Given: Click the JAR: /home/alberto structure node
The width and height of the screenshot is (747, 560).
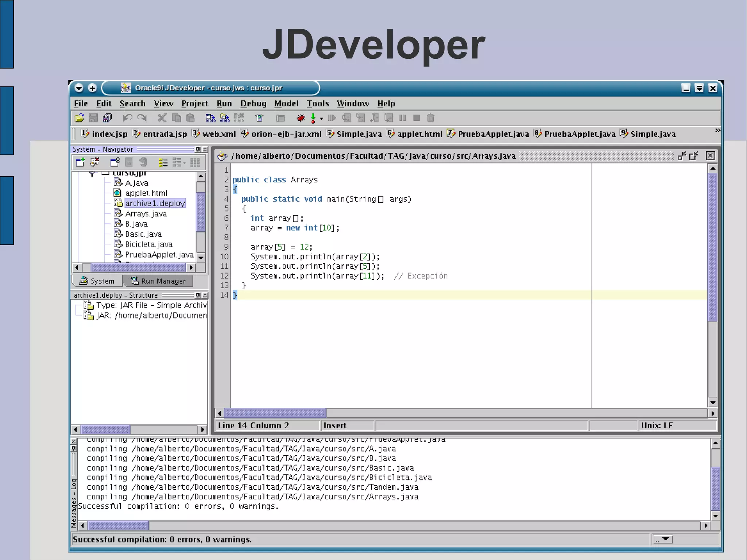Looking at the screenshot, I should tap(145, 315).
